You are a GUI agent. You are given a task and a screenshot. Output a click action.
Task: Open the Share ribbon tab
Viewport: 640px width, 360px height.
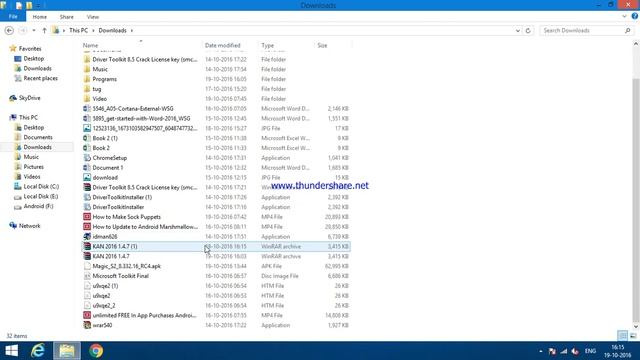click(67, 17)
